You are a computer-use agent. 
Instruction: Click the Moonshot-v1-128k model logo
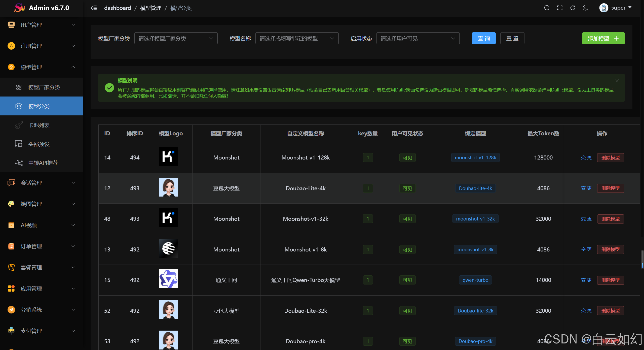click(168, 156)
